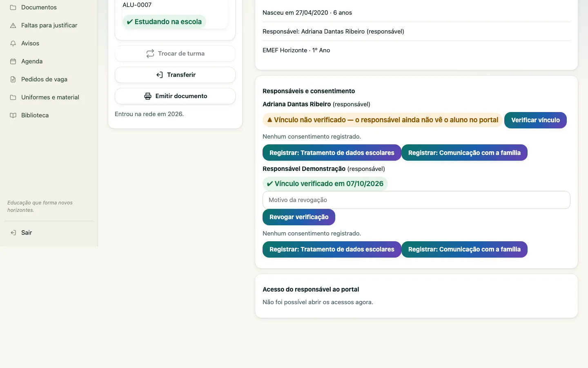The width and height of the screenshot is (588, 368).
Task: Click the printer icon in Emitir documento
Action: coord(148,96)
